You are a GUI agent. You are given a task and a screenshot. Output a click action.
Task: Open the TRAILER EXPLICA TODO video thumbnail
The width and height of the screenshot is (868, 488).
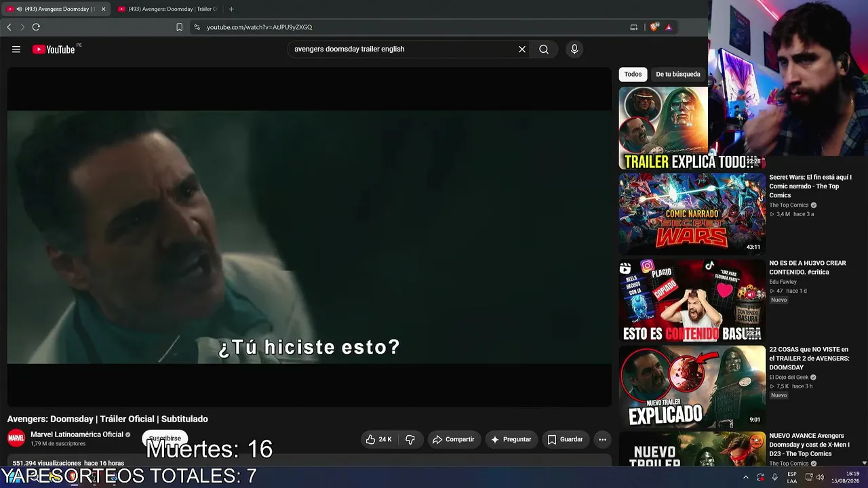point(663,128)
